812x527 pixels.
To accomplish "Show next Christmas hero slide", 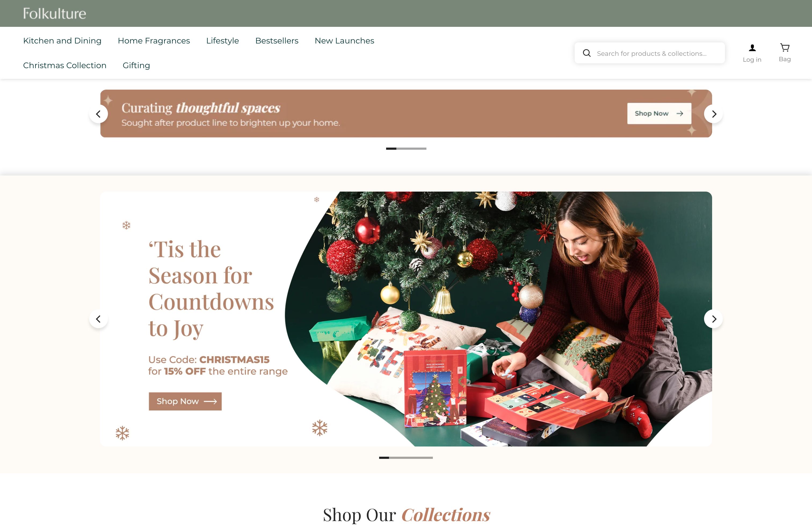I will (713, 319).
